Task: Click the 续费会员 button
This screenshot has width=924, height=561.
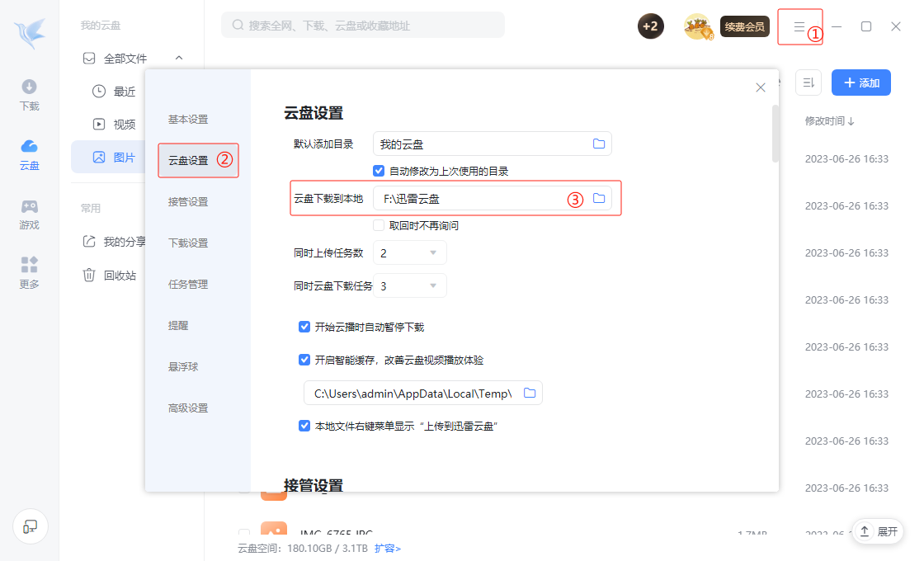Action: pyautogui.click(x=744, y=26)
